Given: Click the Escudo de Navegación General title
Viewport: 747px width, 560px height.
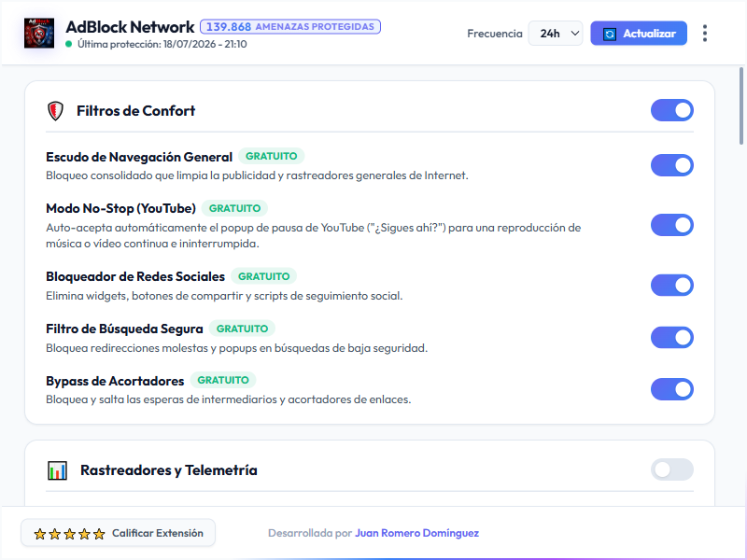Looking at the screenshot, I should point(139,157).
